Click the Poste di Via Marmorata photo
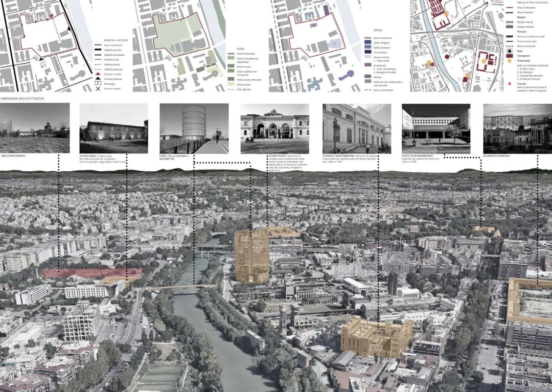 [x=435, y=128]
